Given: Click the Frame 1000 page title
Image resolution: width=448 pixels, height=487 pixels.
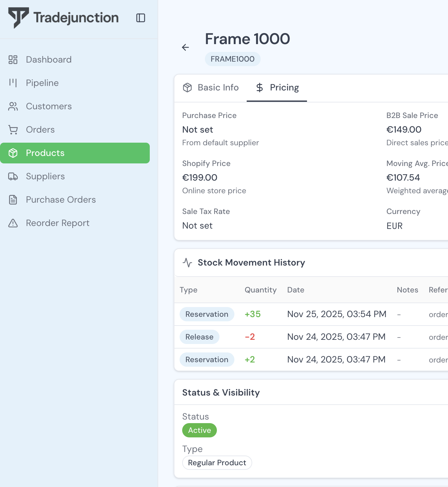Looking at the screenshot, I should (248, 39).
